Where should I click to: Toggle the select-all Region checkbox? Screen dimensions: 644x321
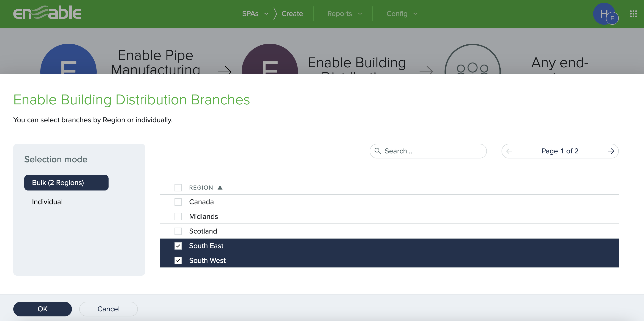point(178,188)
